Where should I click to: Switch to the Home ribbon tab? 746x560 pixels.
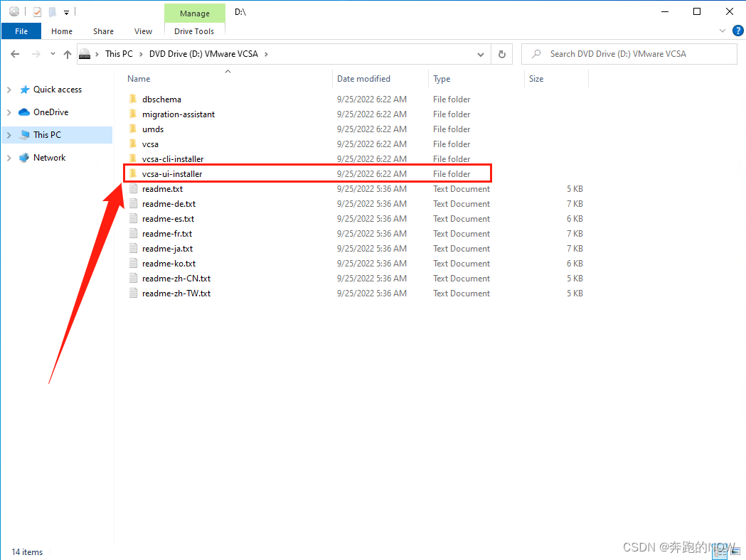click(x=62, y=31)
